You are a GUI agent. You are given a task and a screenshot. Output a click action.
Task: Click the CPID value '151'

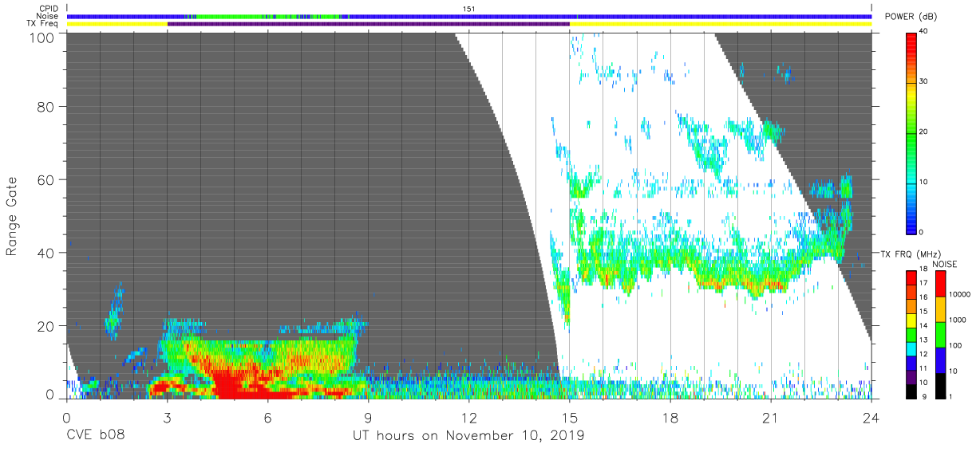pyautogui.click(x=468, y=8)
